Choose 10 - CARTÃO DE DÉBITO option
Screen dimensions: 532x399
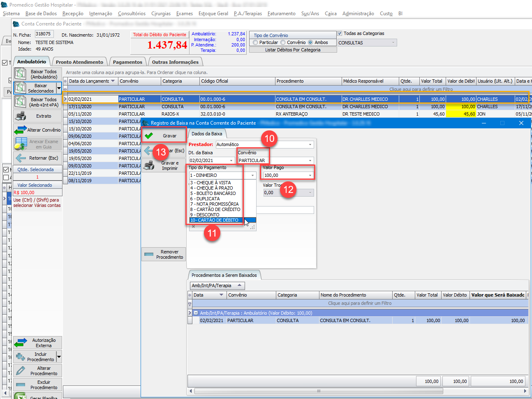pyautogui.click(x=214, y=220)
